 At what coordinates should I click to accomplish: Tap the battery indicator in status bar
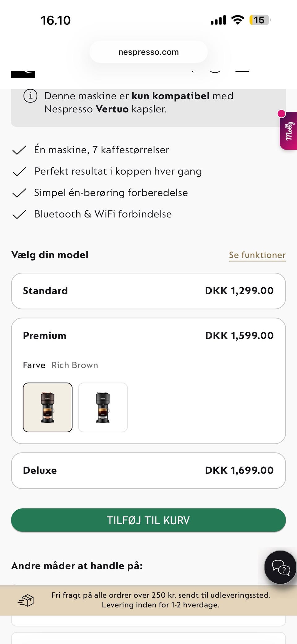click(260, 20)
